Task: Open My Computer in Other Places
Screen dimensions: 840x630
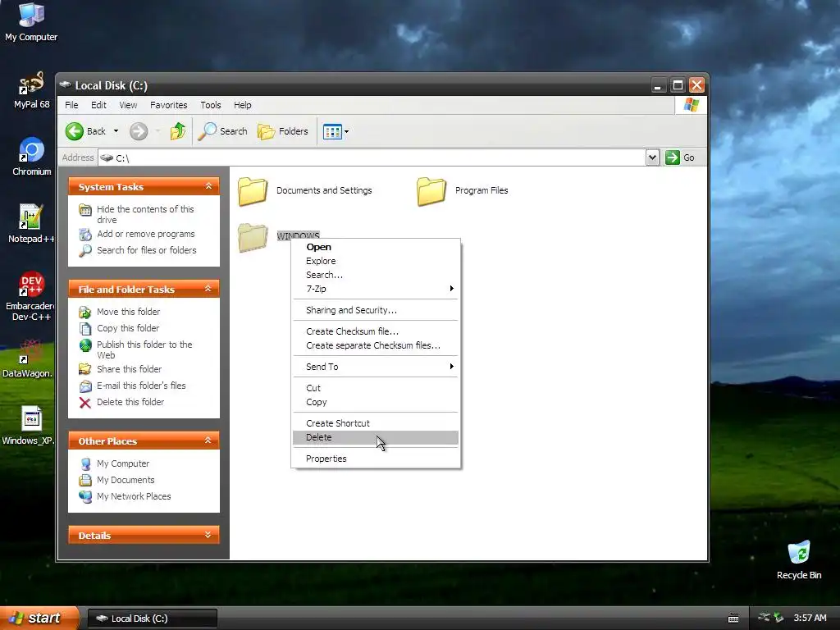Action: (x=123, y=464)
